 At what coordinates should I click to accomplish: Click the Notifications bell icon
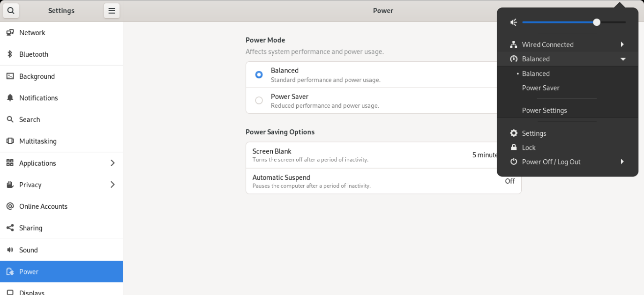[10, 98]
